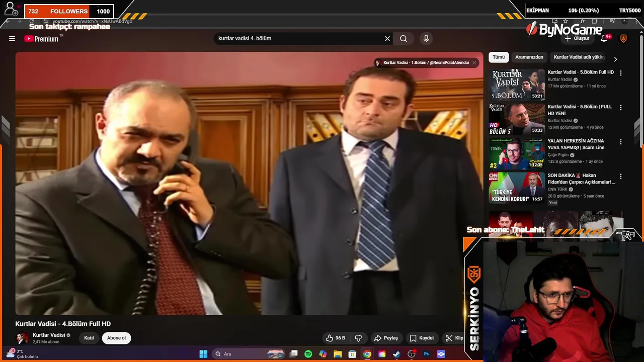Open the title 'SON DAKİKA Hakan Fidan'dan Çarpıcı Açıklamalar'
The width and height of the screenshot is (644, 362).
pyautogui.click(x=582, y=179)
